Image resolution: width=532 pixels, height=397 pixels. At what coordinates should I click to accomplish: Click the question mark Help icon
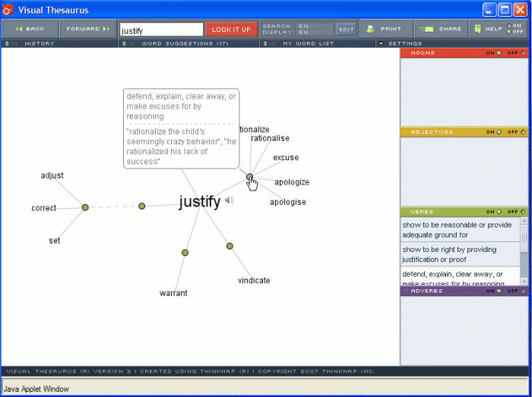pyautogui.click(x=478, y=29)
